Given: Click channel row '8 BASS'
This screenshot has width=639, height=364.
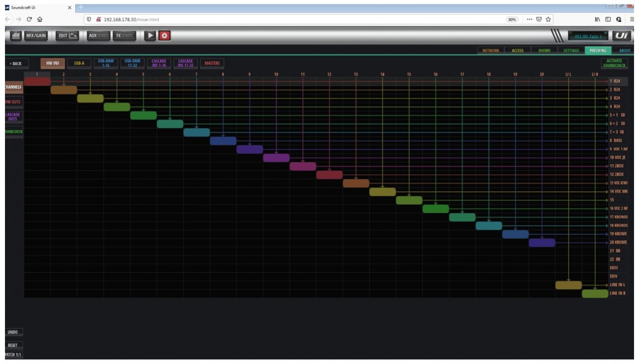Looking at the screenshot, I should (618, 141).
